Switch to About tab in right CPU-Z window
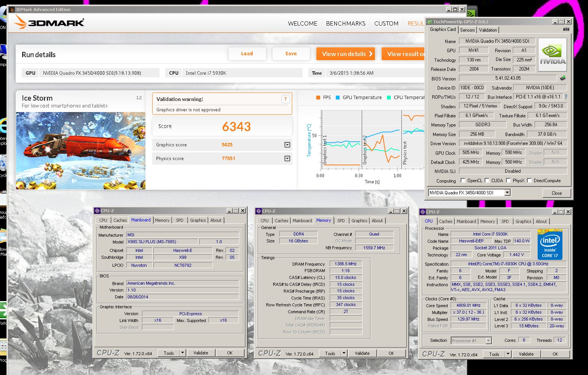The image size is (588, 375). pos(541,221)
